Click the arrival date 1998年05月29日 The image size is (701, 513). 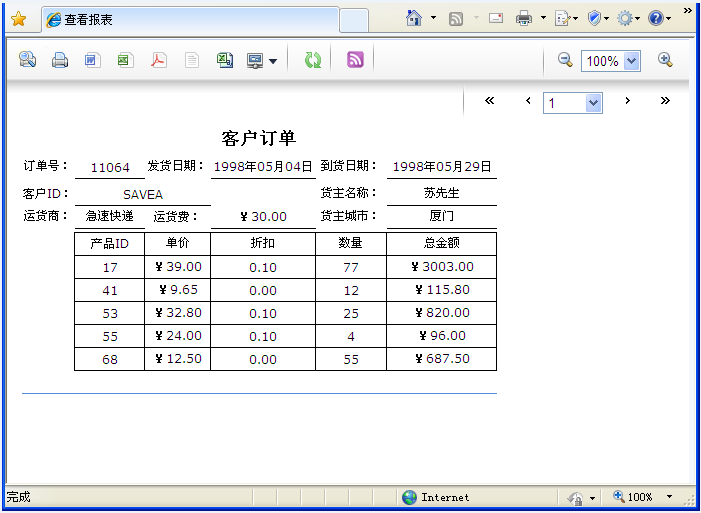(x=442, y=167)
